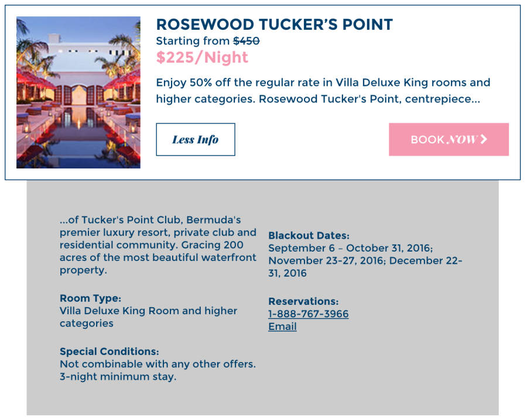Click the Blackout Dates heading

pos(309,236)
